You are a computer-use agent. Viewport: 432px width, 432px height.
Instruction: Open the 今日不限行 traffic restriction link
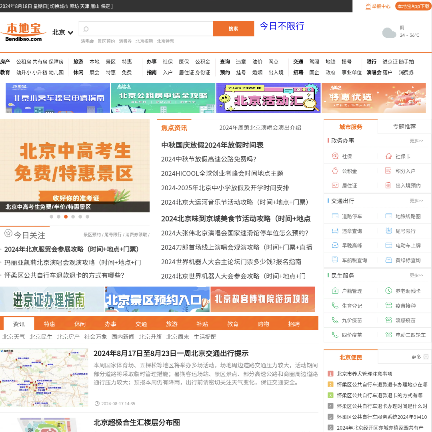(x=282, y=26)
